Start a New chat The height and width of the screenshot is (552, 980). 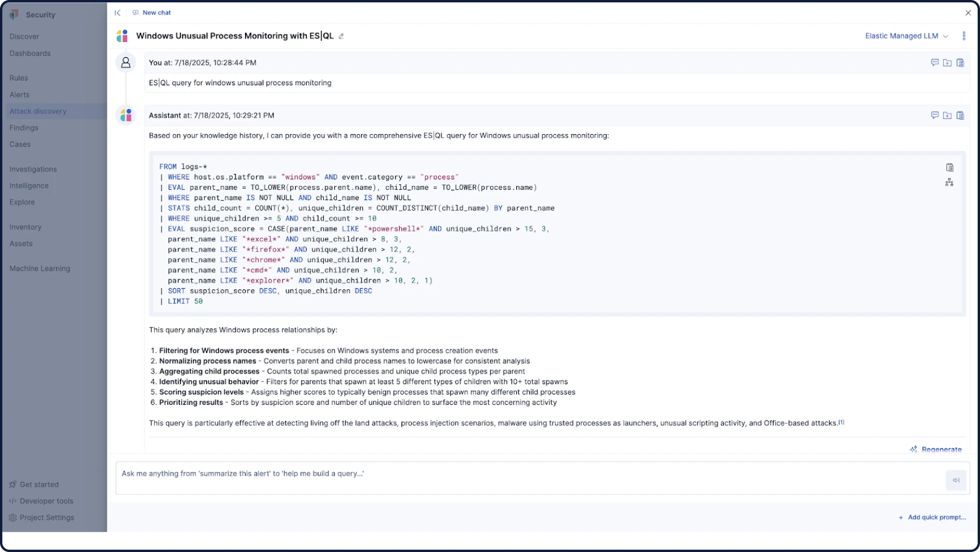click(152, 13)
